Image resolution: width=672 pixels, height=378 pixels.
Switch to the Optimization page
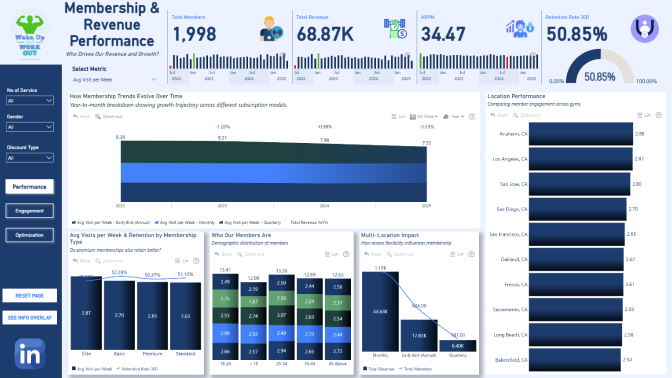click(x=30, y=235)
